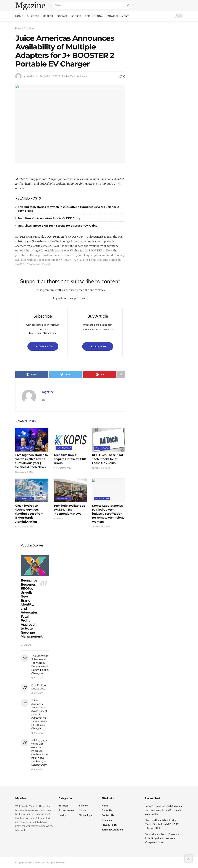Open 'First Edition: Dec. 2, 2022' story
Screen dimensions: 198x868
point(39,687)
